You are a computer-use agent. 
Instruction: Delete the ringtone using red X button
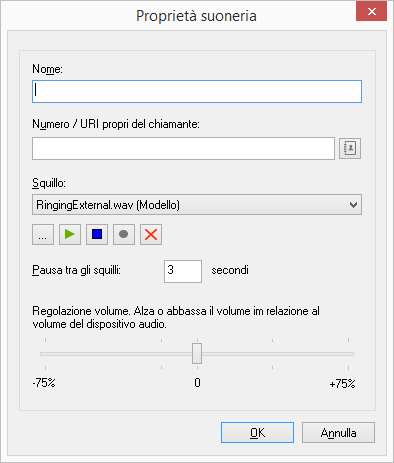tap(151, 235)
